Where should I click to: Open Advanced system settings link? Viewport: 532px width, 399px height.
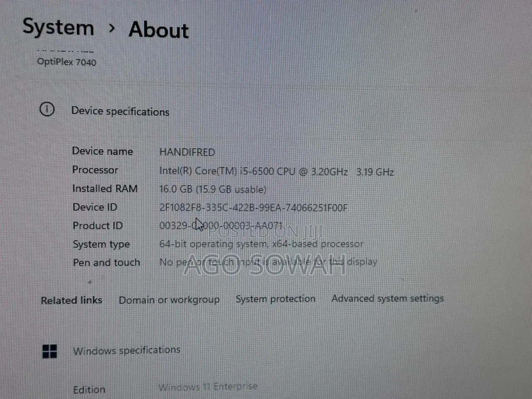(387, 298)
